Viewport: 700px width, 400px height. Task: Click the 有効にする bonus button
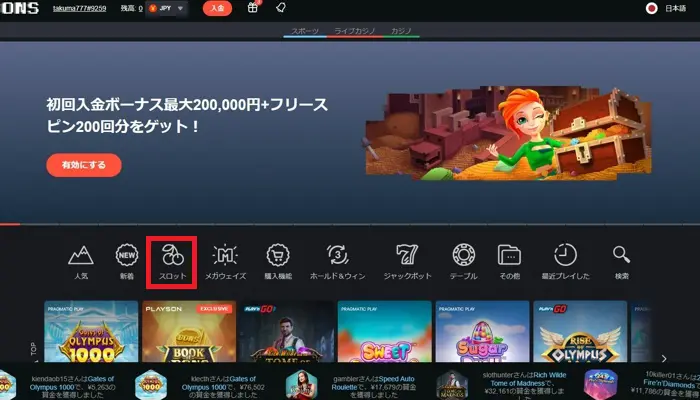pos(83,165)
